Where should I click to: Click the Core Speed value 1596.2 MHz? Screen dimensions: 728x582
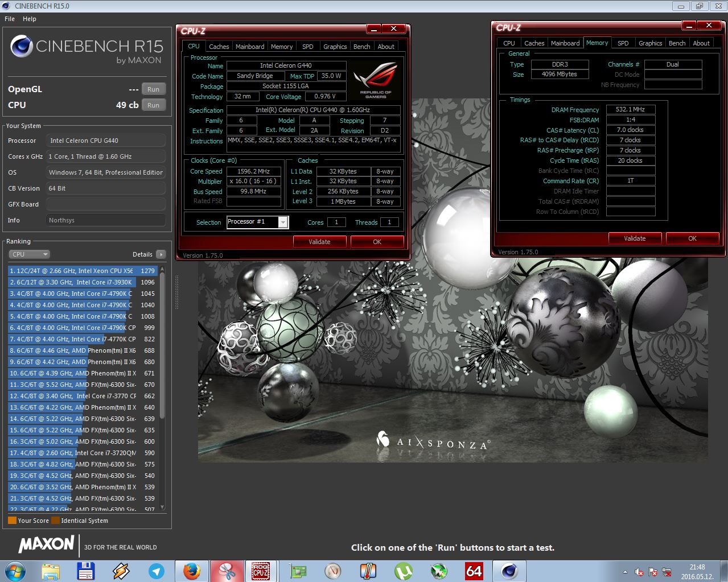click(254, 171)
